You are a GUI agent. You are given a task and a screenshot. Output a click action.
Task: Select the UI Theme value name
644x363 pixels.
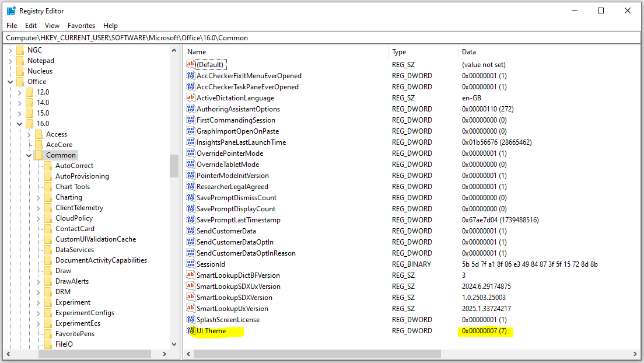tap(211, 330)
